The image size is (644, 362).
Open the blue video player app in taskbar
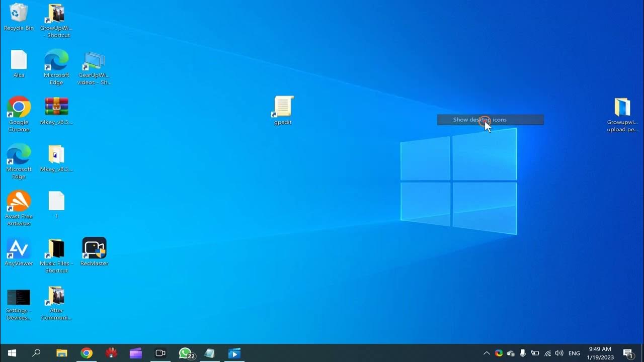(x=234, y=353)
